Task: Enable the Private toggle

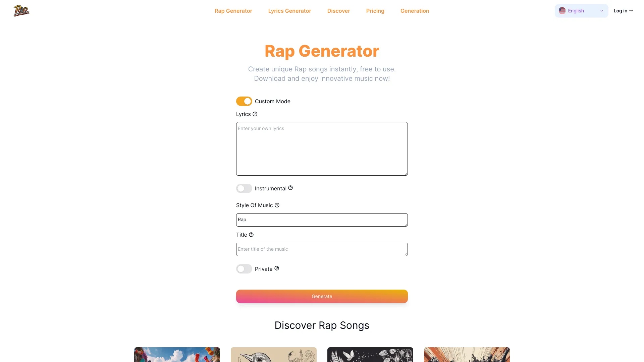Action: coord(244,269)
